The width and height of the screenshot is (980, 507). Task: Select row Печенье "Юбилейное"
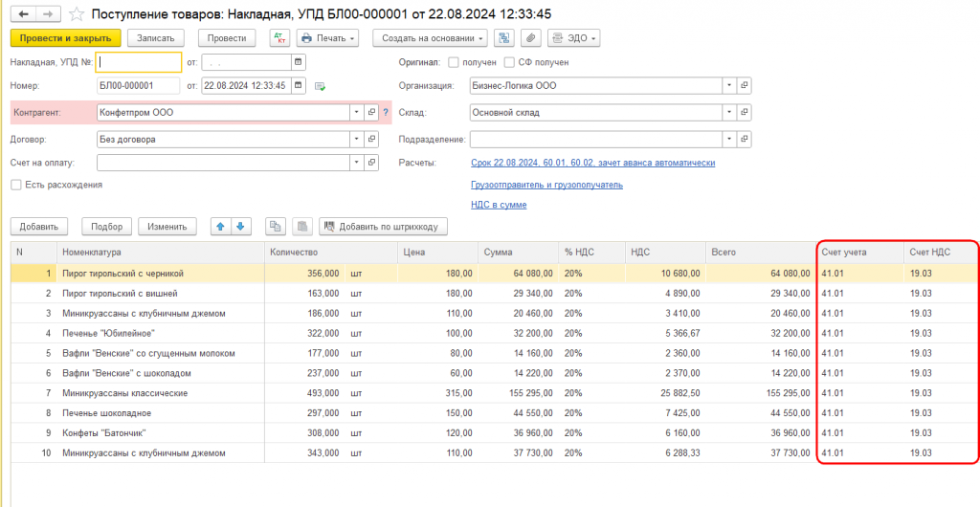(x=495, y=333)
